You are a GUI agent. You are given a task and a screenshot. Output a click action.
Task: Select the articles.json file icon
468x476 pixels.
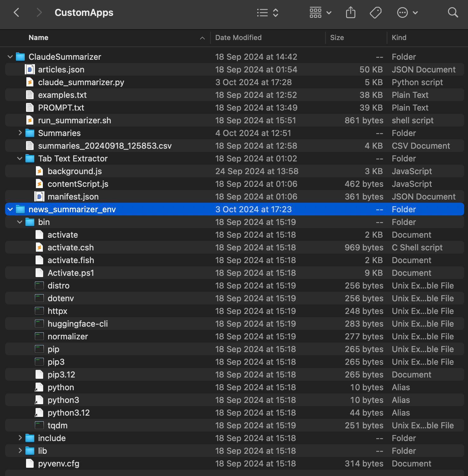(x=30, y=69)
